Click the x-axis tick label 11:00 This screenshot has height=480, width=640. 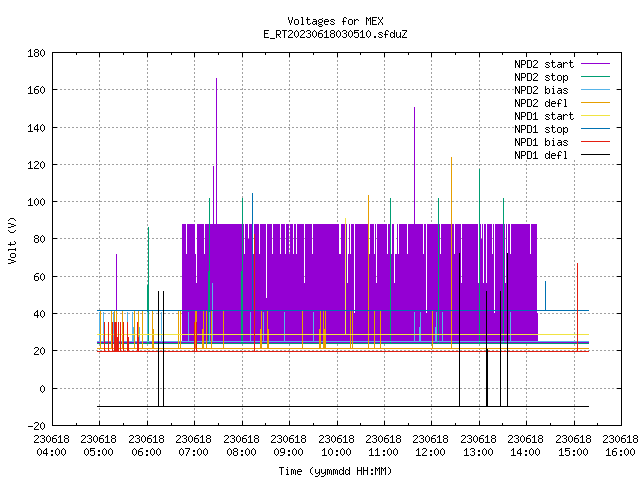384,452
